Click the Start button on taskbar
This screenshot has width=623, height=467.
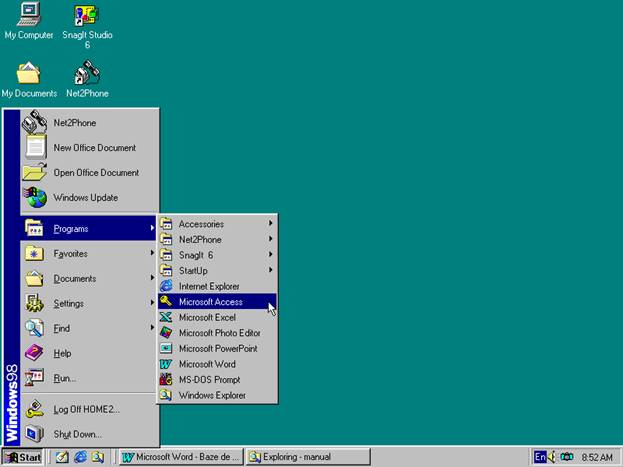click(x=23, y=457)
